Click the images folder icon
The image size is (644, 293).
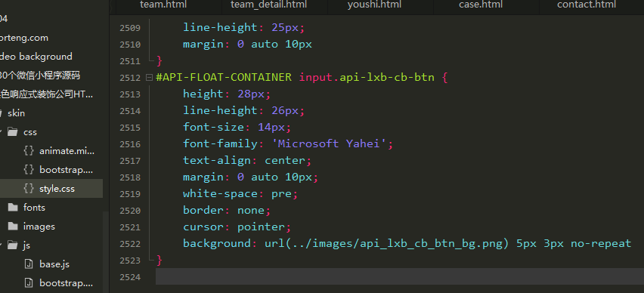(13, 227)
